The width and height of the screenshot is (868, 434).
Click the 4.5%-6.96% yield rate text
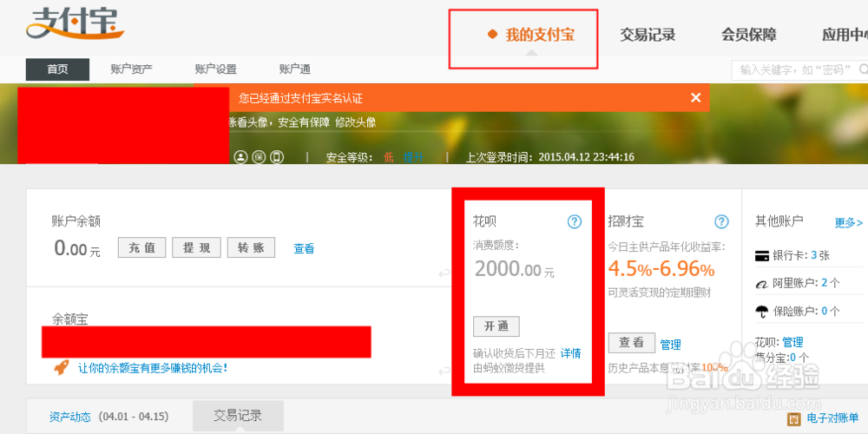tap(661, 270)
